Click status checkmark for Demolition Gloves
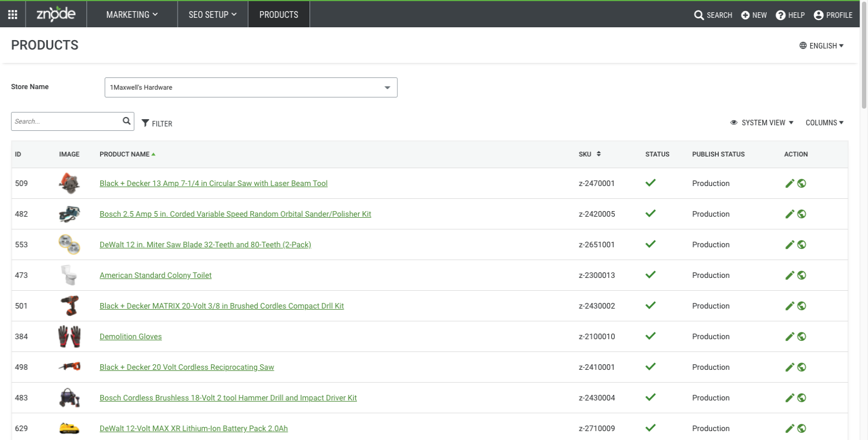Screen dimensions: 868x440 click(x=650, y=336)
